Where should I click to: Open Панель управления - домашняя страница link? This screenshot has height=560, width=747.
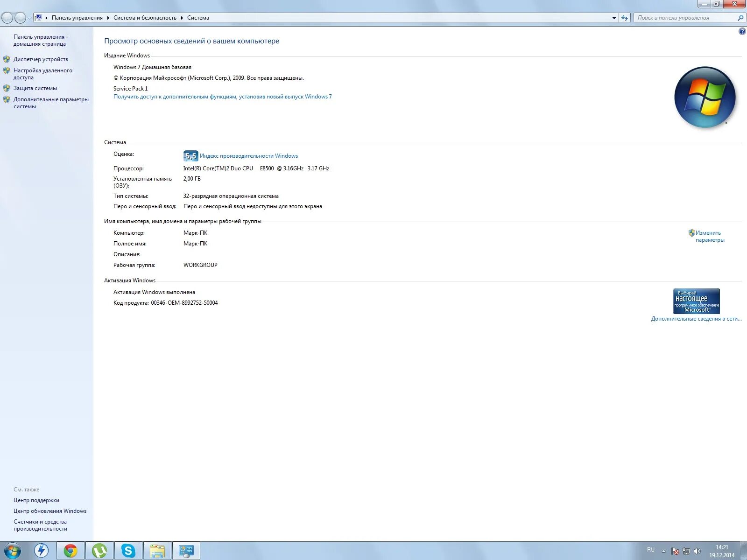click(x=41, y=40)
